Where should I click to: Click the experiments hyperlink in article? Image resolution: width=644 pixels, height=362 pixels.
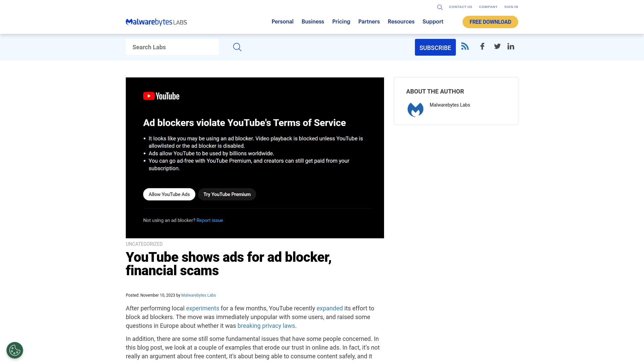point(203,308)
